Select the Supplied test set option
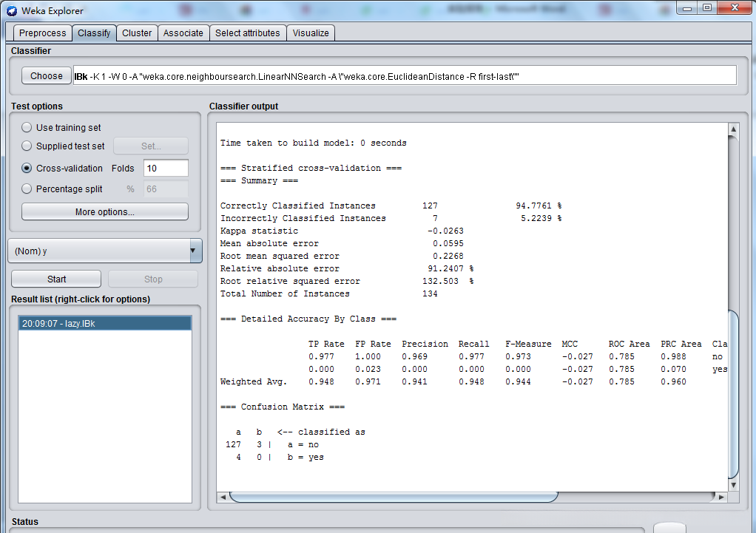The width and height of the screenshot is (756, 533). click(27, 146)
